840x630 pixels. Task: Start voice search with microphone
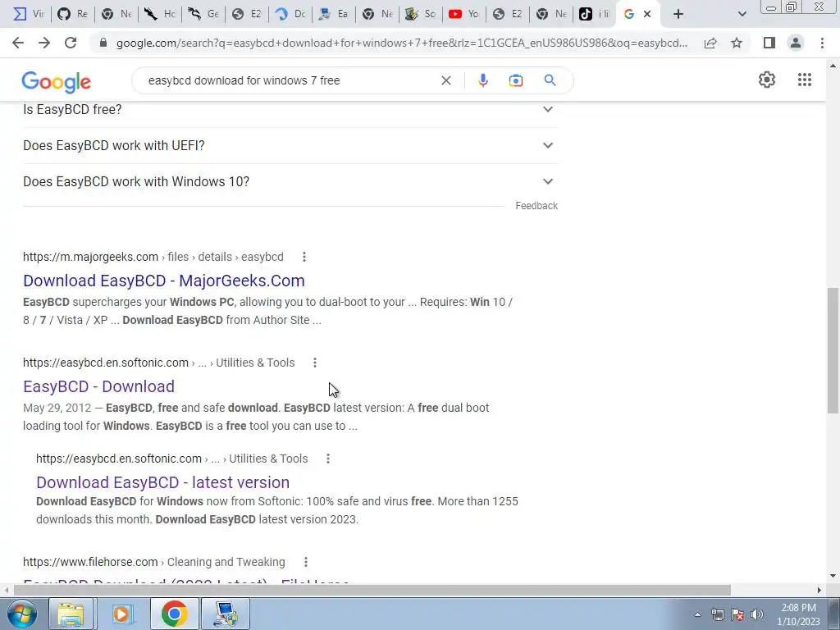point(482,80)
